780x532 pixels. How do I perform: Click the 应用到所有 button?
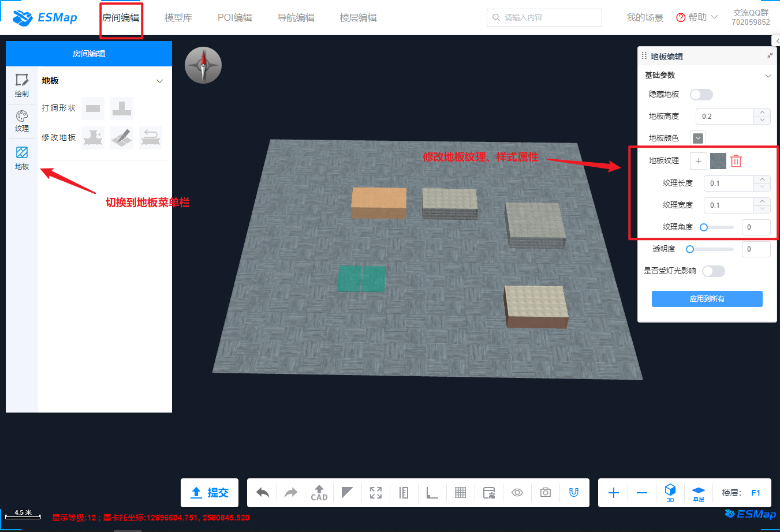(707, 299)
